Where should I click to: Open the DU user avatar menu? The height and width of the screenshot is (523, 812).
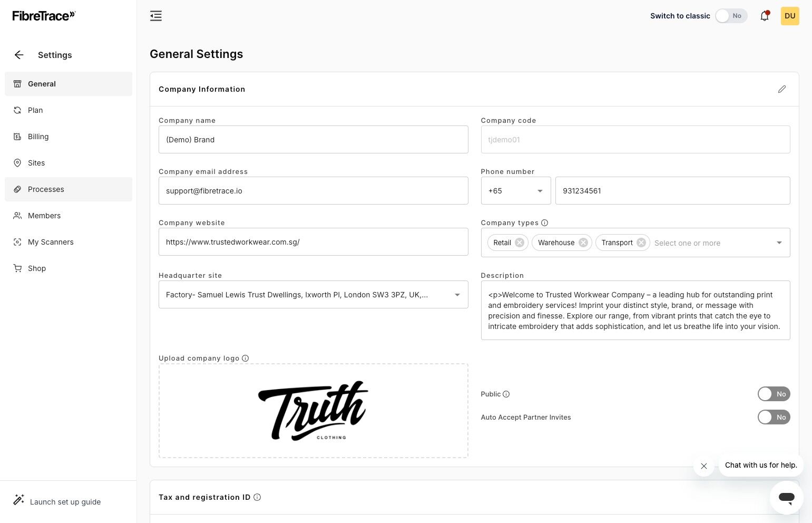[790, 16]
